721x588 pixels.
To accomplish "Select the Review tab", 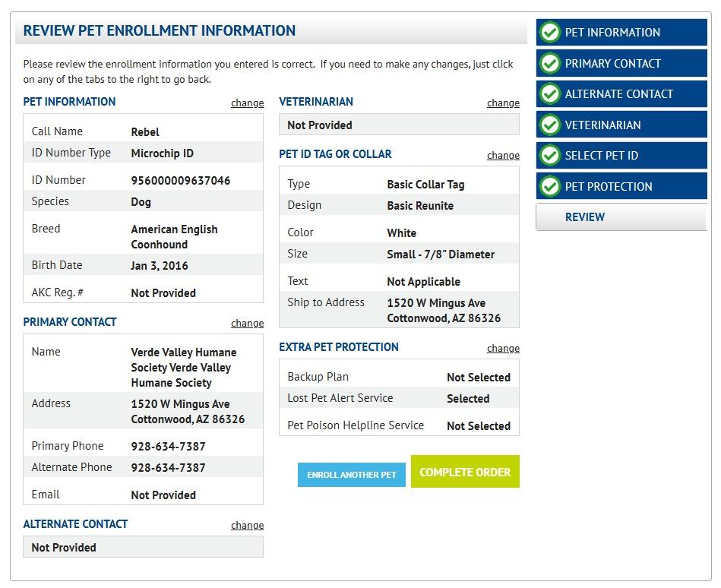I will point(585,217).
